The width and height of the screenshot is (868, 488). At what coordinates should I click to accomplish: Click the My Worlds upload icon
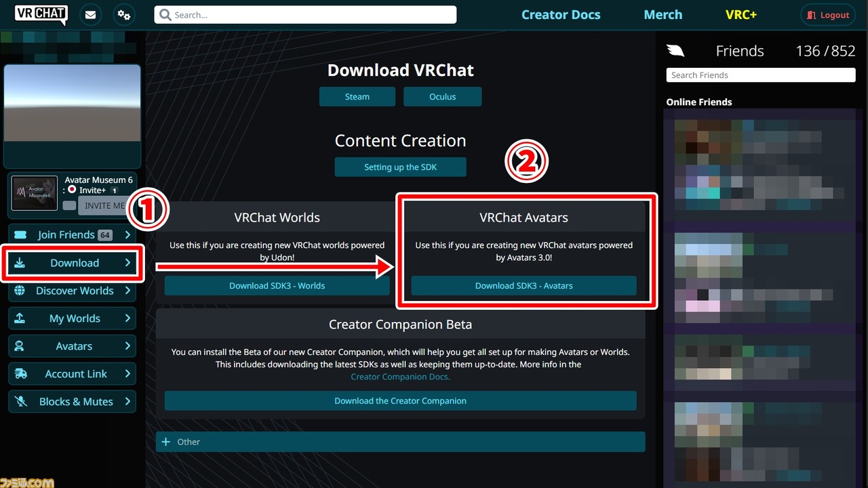pyautogui.click(x=20, y=319)
